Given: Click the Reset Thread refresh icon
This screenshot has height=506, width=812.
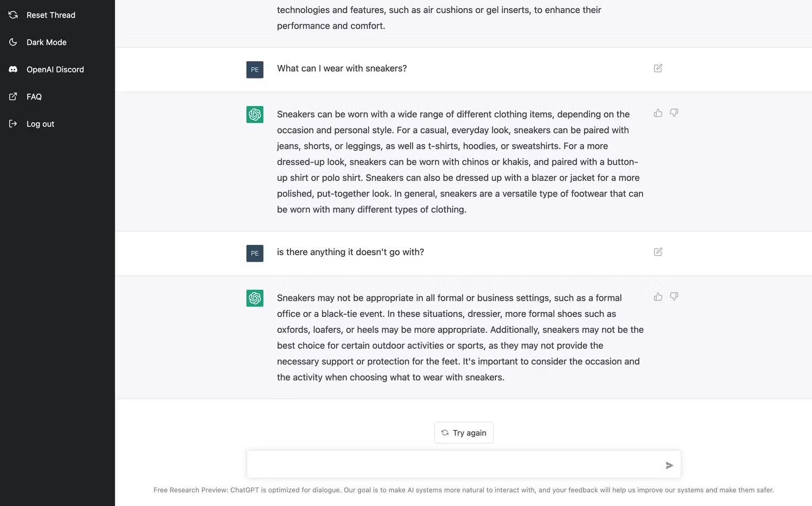Looking at the screenshot, I should (x=13, y=15).
